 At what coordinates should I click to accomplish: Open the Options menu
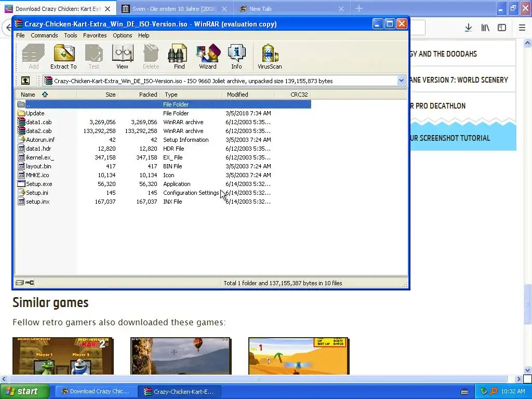[x=123, y=35]
